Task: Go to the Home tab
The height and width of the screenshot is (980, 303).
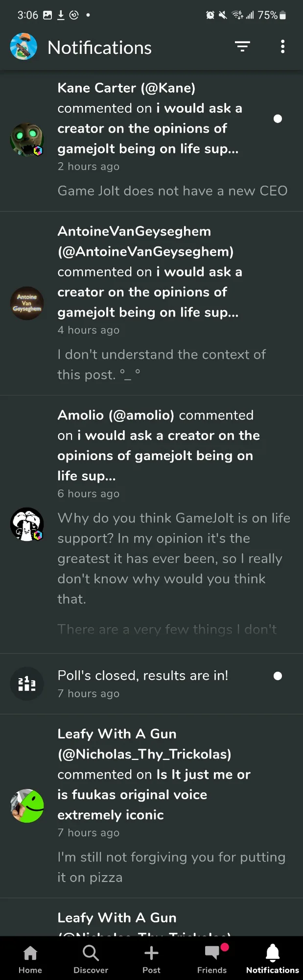Action: pyautogui.click(x=30, y=959)
